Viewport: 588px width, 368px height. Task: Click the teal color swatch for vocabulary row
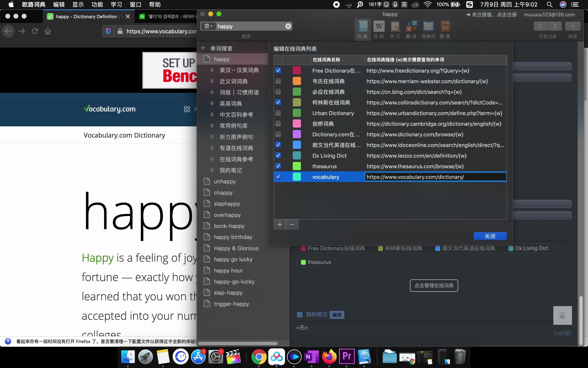pyautogui.click(x=297, y=177)
